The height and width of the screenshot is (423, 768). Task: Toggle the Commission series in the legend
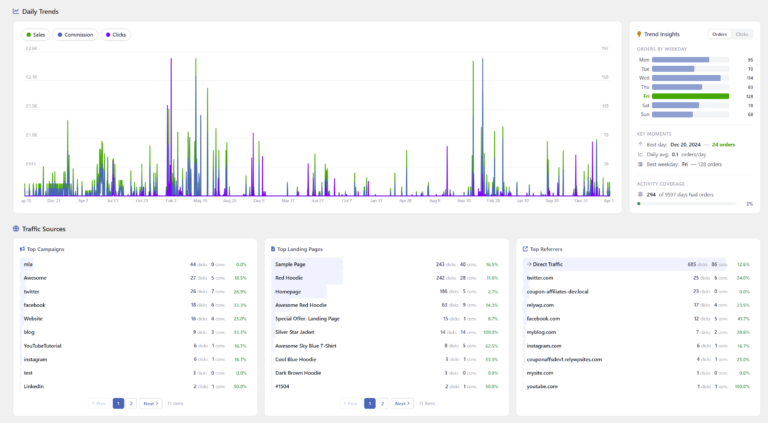coord(75,35)
